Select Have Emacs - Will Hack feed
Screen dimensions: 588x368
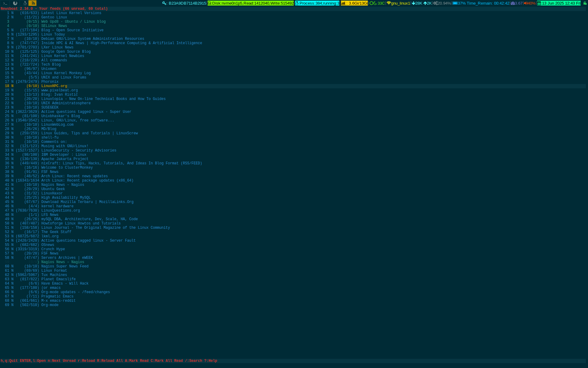pos(65,283)
